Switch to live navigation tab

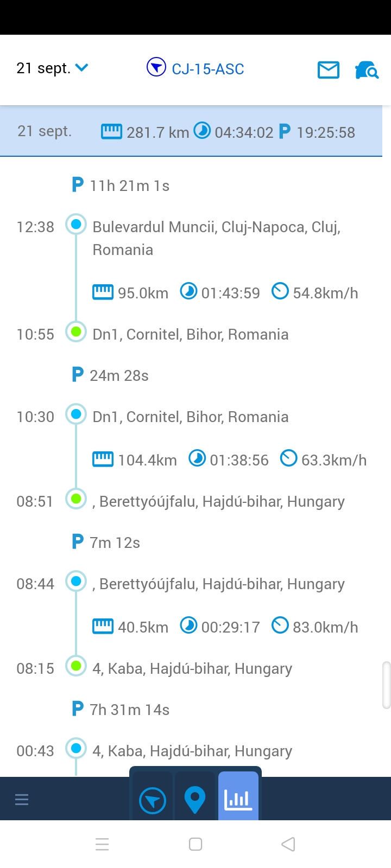pyautogui.click(x=153, y=800)
